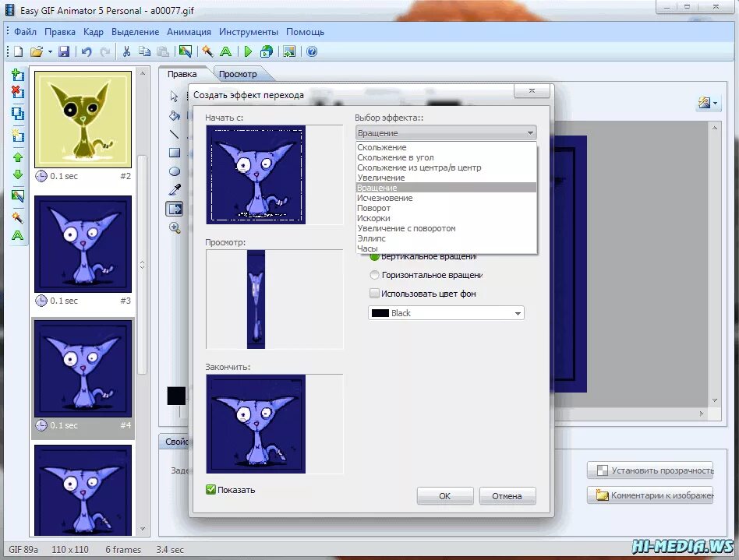Viewport: 739px width, 560px height.
Task: Switch to the Просмотр tab
Action: click(238, 74)
